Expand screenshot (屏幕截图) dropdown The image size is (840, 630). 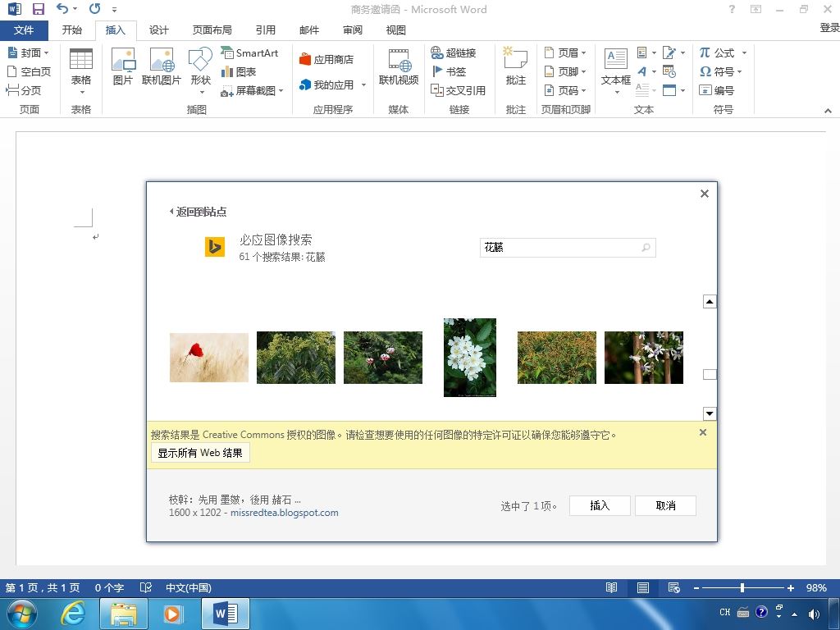pos(281,90)
